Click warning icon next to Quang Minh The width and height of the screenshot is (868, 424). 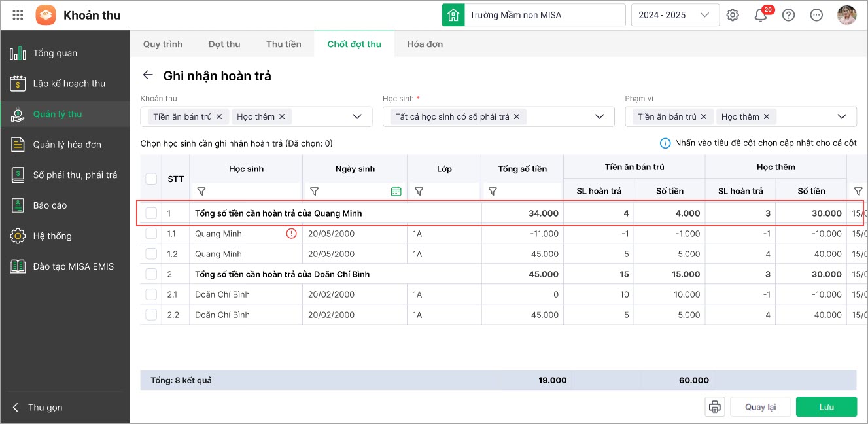[292, 234]
